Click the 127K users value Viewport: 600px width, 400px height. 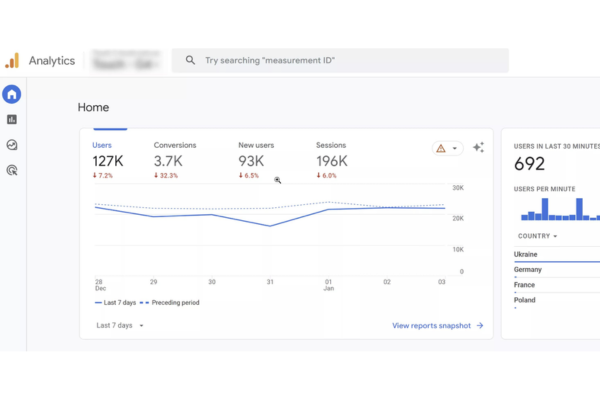tap(108, 161)
